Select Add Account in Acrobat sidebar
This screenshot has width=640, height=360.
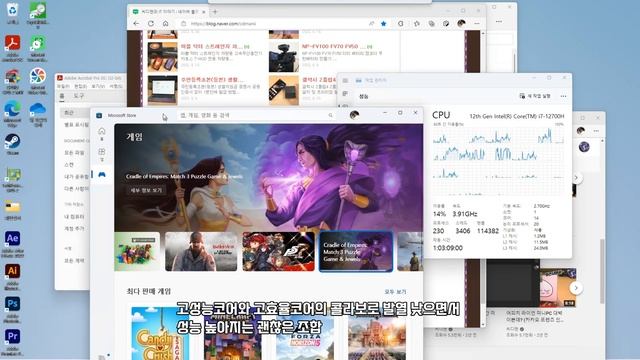pyautogui.click(x=74, y=229)
